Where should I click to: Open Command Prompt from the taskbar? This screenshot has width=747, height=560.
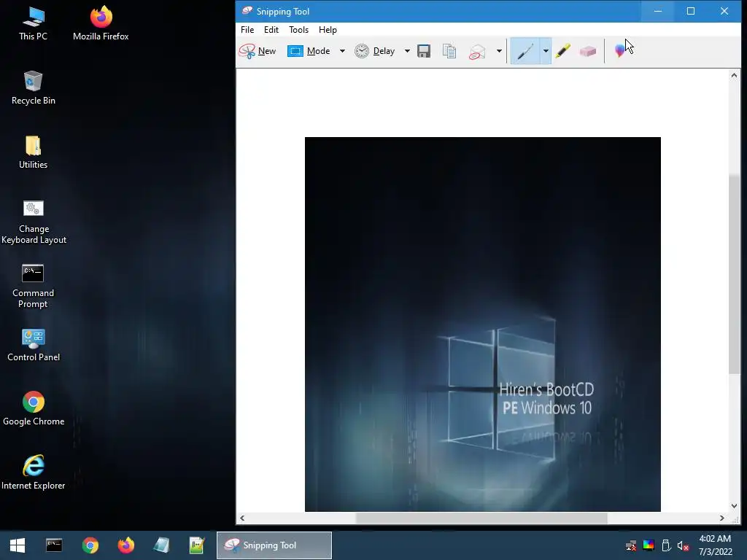pyautogui.click(x=54, y=545)
